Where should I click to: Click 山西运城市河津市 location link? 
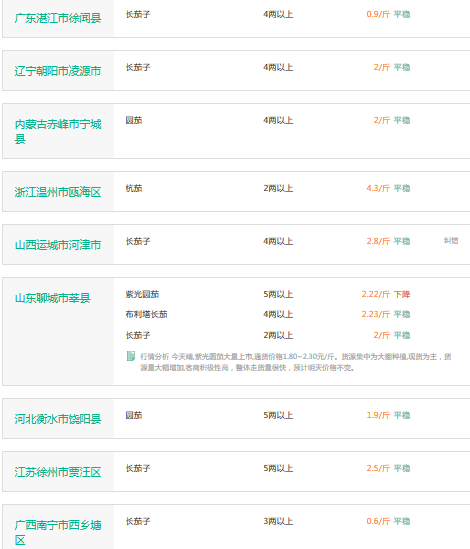click(x=58, y=245)
